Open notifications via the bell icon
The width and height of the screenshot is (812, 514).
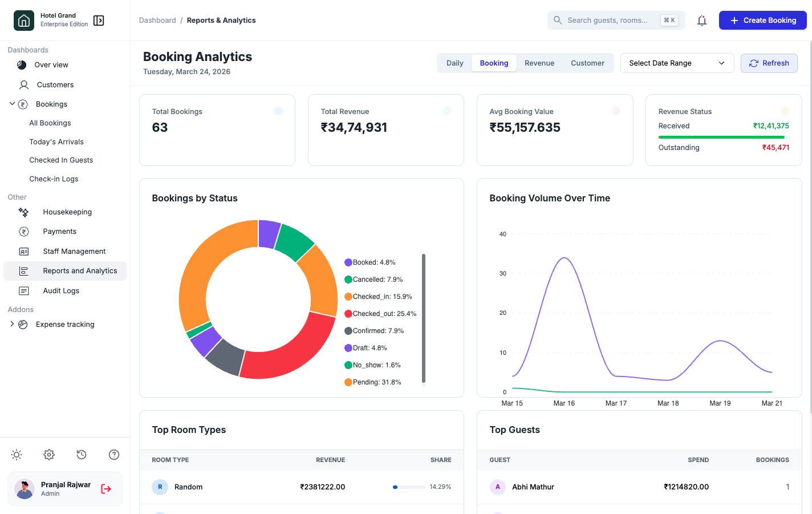pyautogui.click(x=702, y=20)
